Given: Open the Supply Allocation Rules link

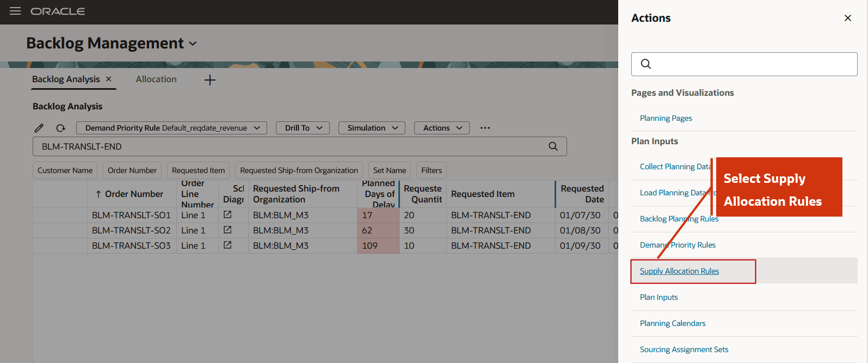Looking at the screenshot, I should (x=679, y=271).
